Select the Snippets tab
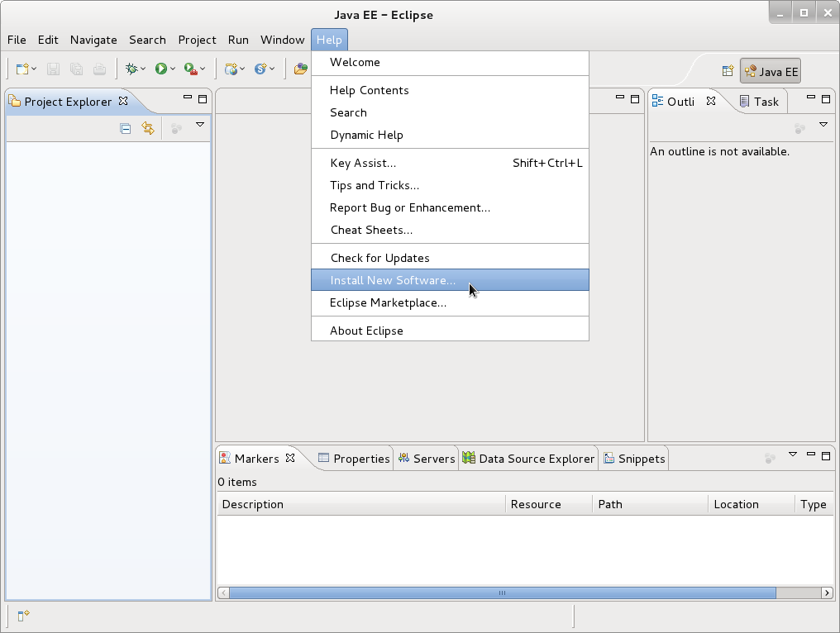Viewport: 840px width, 633px height. [x=639, y=458]
